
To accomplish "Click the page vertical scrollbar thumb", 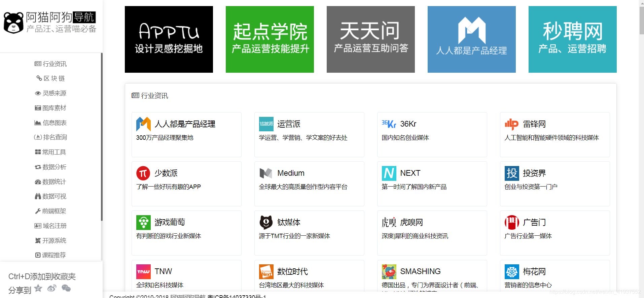I will pyautogui.click(x=641, y=20).
